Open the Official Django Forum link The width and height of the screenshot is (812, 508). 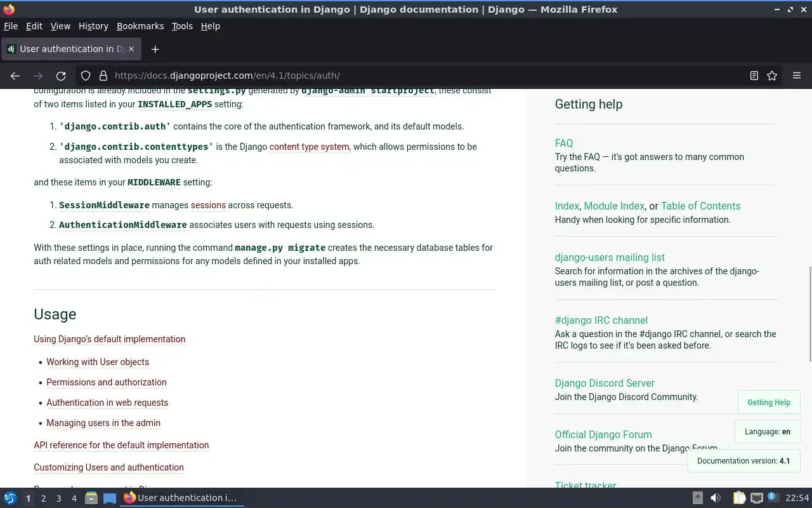[x=603, y=435]
